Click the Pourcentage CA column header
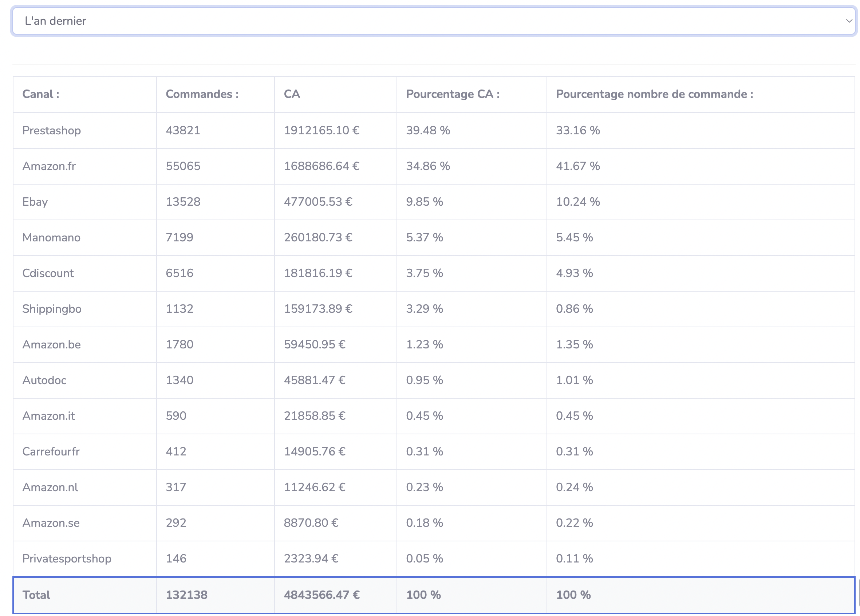 pos(452,94)
